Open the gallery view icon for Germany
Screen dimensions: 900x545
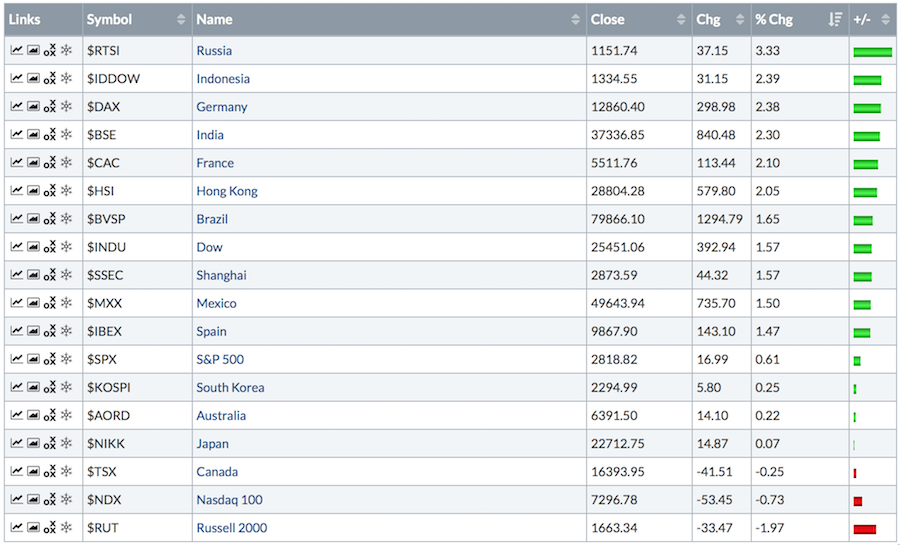tap(33, 107)
